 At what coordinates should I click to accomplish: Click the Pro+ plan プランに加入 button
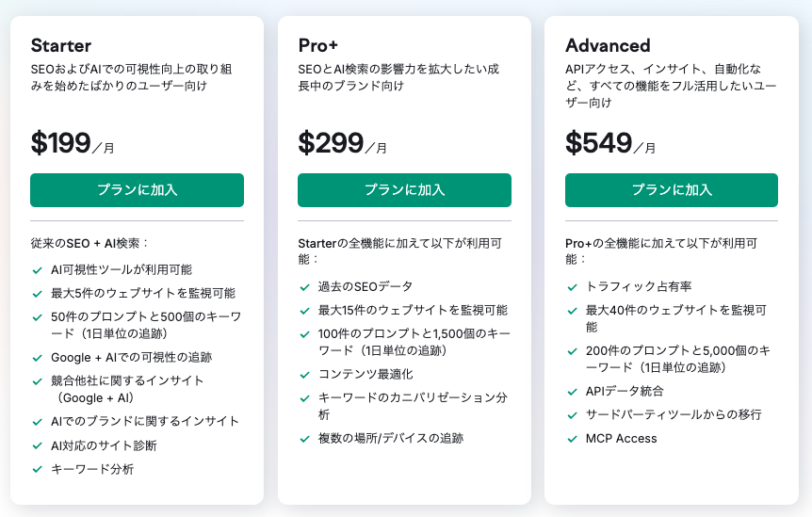(x=404, y=190)
